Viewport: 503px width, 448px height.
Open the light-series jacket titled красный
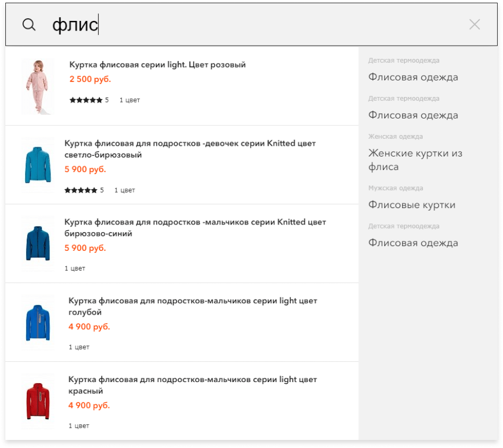[x=192, y=385]
